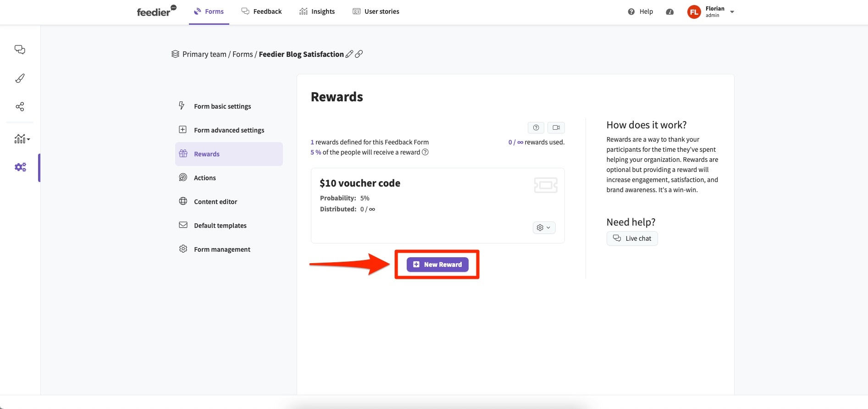Open the feedback conversations sidebar icon
This screenshot has height=409, width=868.
pos(20,50)
